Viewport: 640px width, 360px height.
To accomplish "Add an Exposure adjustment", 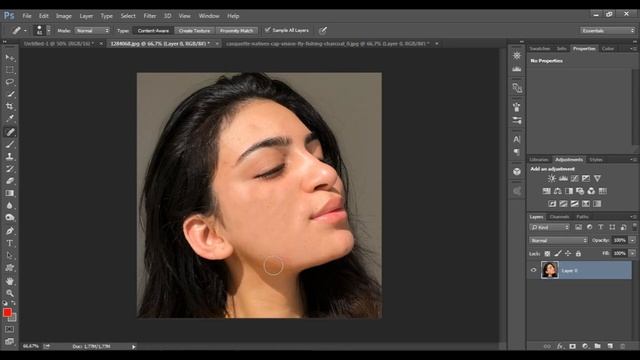I will (586, 178).
